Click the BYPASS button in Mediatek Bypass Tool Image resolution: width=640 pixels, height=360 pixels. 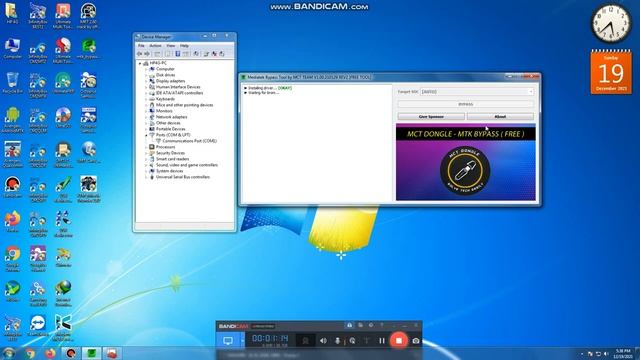point(466,104)
